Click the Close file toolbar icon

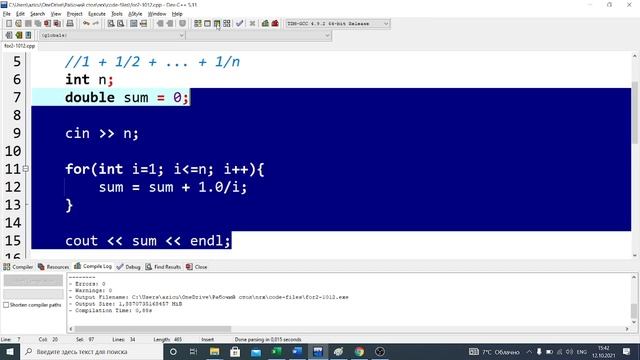pos(48,24)
